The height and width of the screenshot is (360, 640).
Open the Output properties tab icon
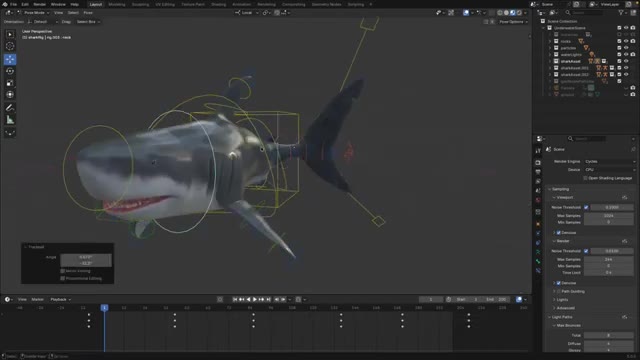tap(538, 172)
